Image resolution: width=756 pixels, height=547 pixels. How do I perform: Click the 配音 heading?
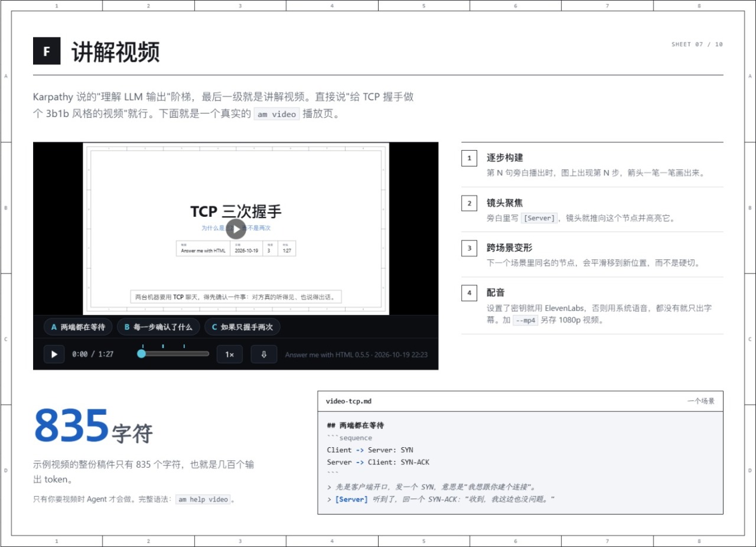[x=496, y=292]
